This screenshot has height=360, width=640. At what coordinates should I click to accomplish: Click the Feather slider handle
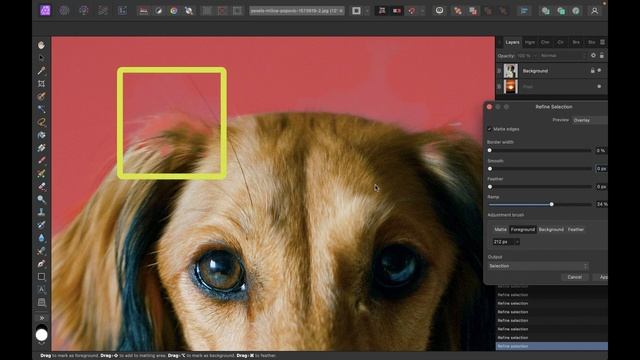tap(490, 187)
